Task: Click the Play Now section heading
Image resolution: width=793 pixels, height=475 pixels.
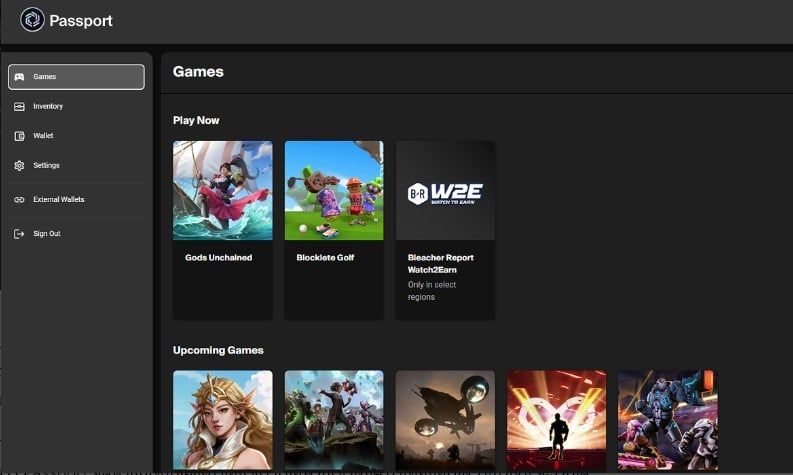Action: click(196, 120)
